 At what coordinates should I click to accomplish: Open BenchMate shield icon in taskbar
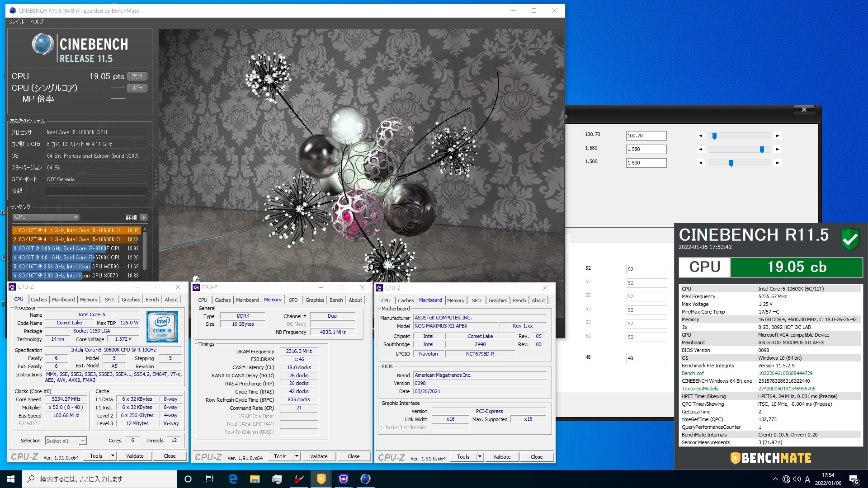pos(321,479)
